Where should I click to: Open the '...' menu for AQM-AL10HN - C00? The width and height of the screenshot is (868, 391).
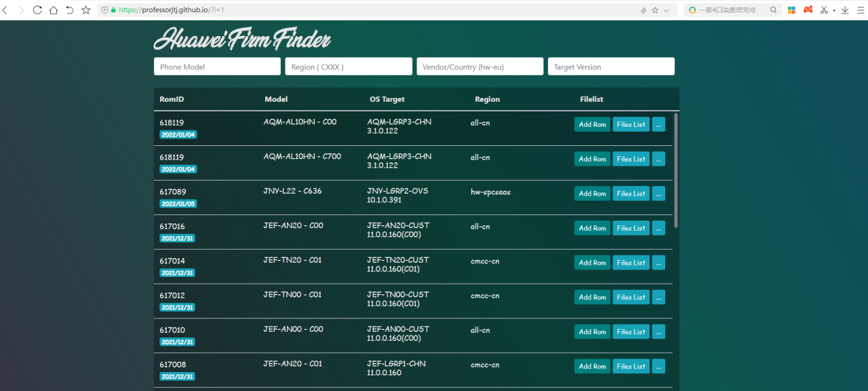pos(658,124)
